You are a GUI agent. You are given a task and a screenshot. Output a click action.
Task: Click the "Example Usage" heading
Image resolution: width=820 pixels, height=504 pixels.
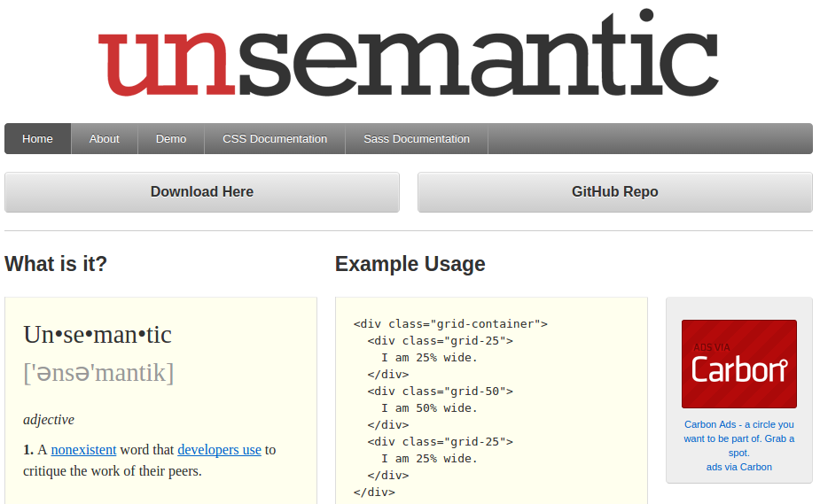click(x=410, y=264)
